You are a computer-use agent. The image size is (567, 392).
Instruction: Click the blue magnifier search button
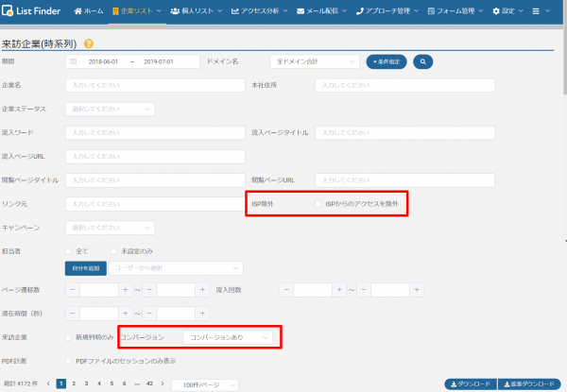[421, 61]
